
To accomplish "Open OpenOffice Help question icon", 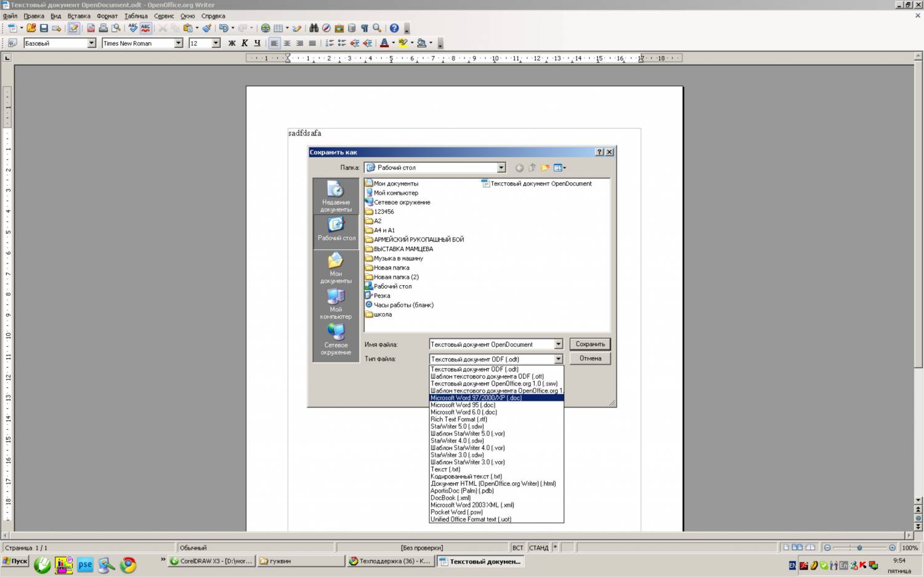I will click(x=394, y=28).
